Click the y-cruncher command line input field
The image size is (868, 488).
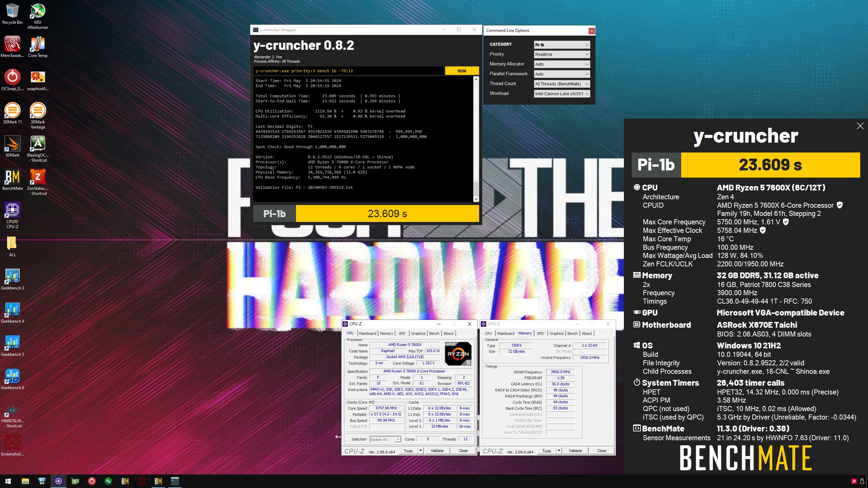point(348,71)
